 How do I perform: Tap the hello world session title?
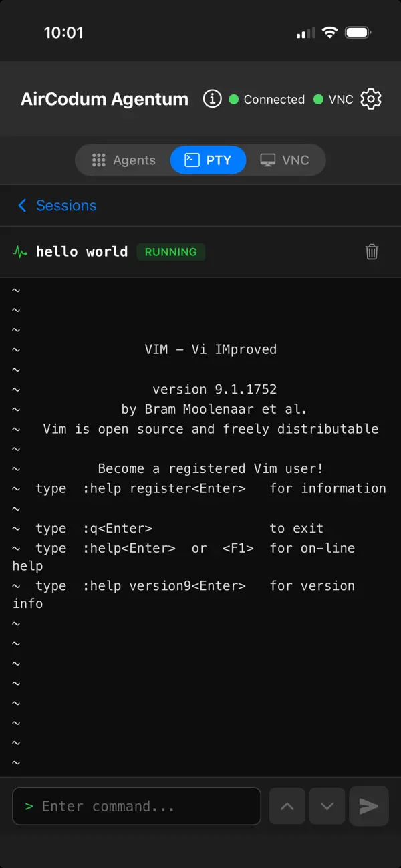[82, 252]
